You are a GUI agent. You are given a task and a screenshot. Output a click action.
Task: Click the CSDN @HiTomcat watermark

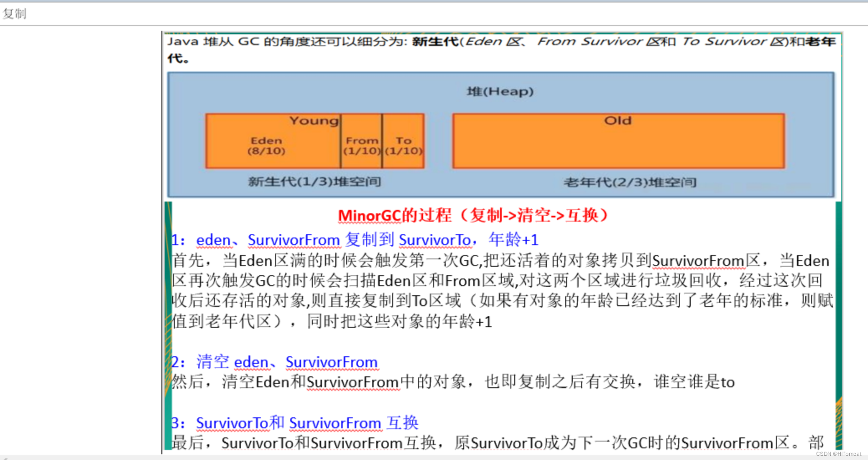838,454
